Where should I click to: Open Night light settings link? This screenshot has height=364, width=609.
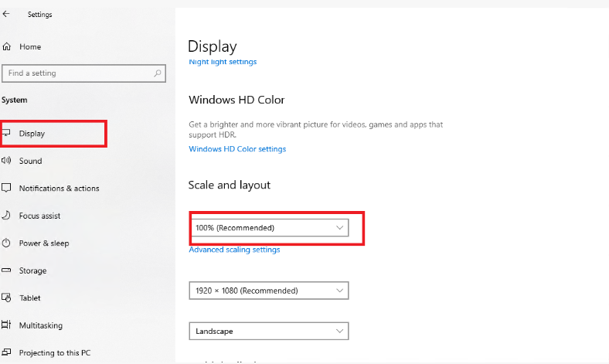[x=223, y=62]
